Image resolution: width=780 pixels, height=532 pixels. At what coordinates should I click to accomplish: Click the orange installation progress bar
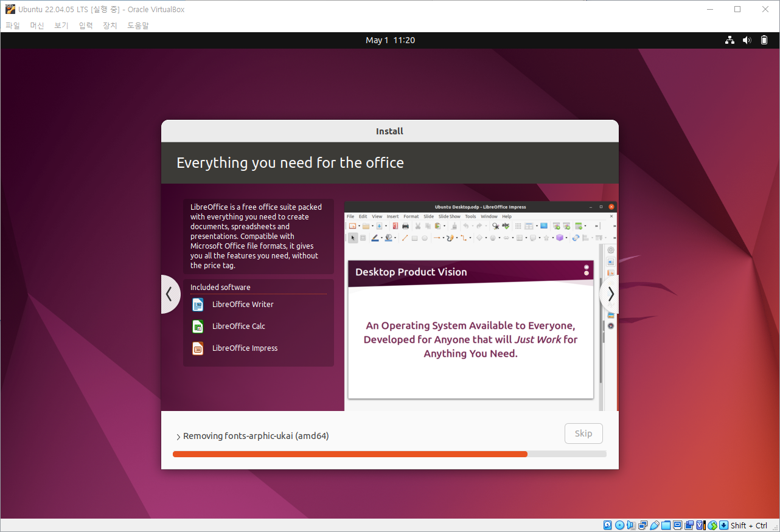(x=389, y=454)
